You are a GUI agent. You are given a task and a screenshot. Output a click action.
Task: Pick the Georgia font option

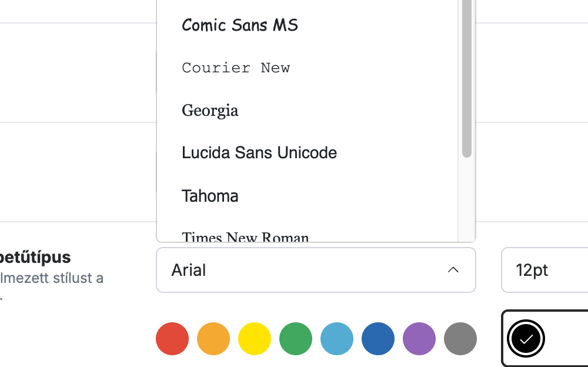click(308, 111)
